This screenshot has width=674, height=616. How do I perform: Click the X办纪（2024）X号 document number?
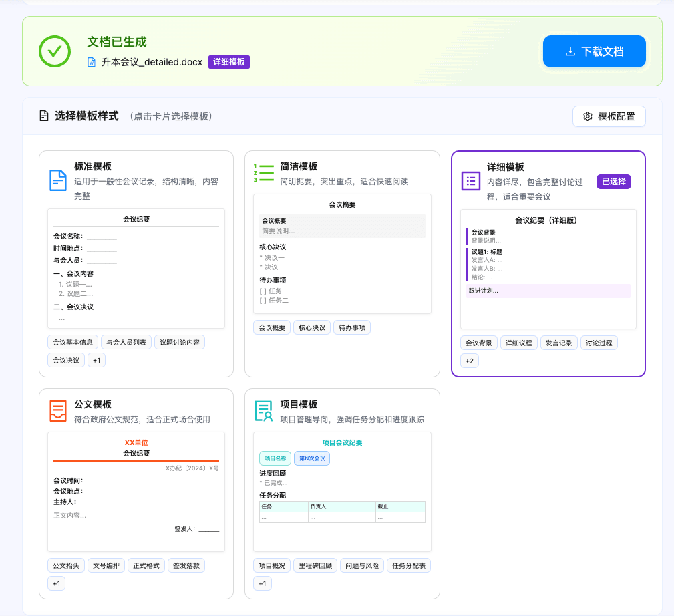pyautogui.click(x=192, y=468)
